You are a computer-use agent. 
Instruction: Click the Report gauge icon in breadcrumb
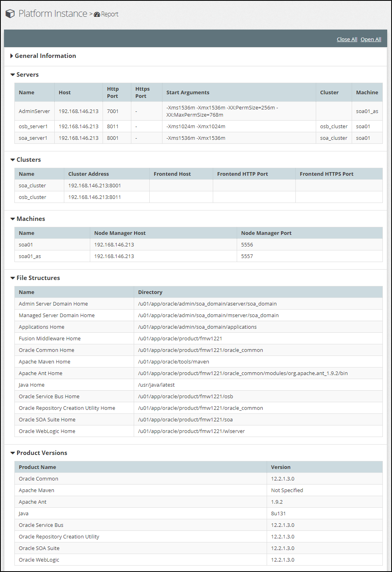tap(97, 14)
